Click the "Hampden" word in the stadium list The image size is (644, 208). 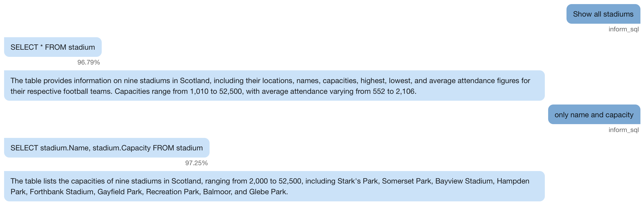[513, 181]
